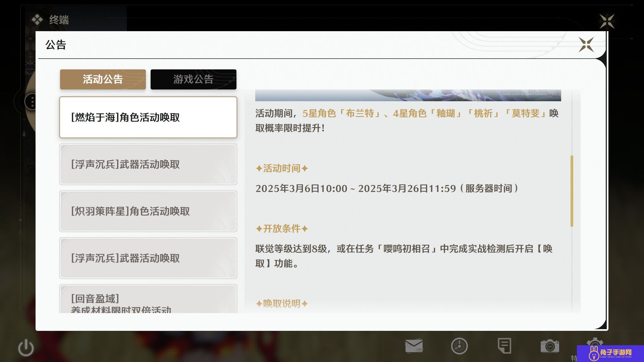Click the ✦开放条件✦ section heading
644x362 pixels.
(282, 229)
